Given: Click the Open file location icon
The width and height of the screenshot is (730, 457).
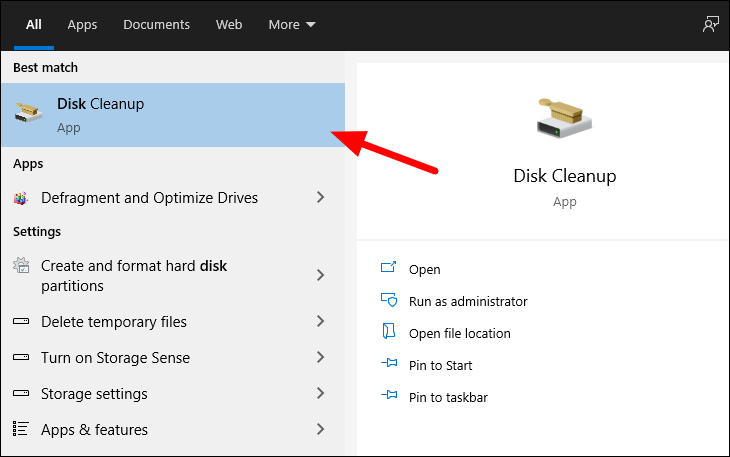Looking at the screenshot, I should (388, 331).
